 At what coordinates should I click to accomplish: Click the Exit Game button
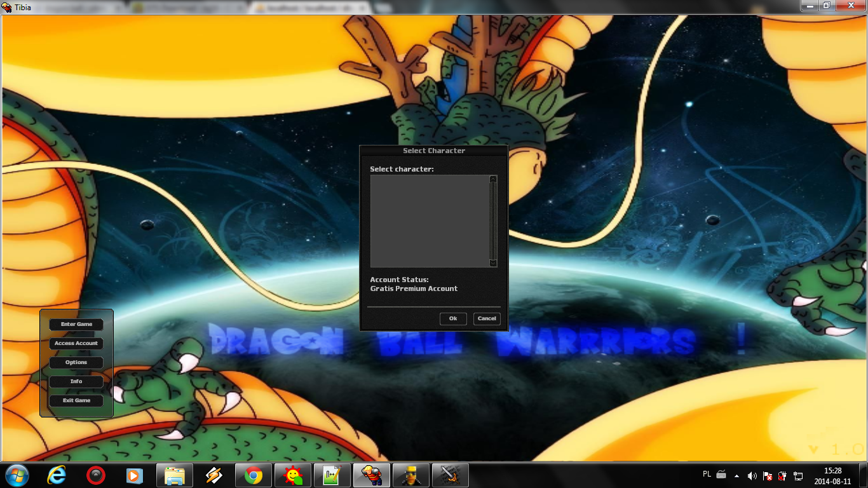point(76,400)
